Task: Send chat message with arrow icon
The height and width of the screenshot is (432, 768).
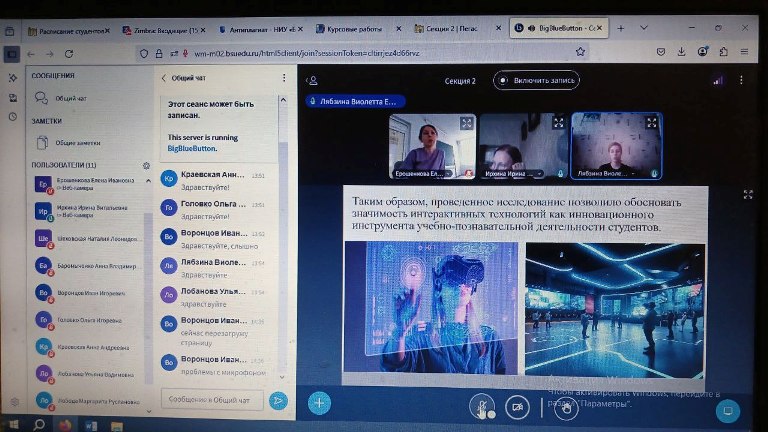Action: pyautogui.click(x=278, y=400)
